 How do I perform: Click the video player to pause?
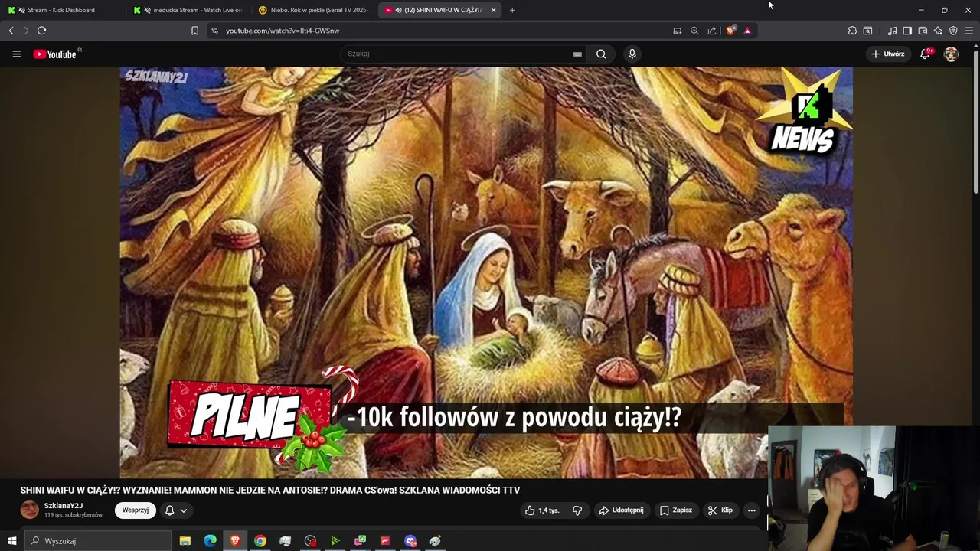(x=486, y=272)
